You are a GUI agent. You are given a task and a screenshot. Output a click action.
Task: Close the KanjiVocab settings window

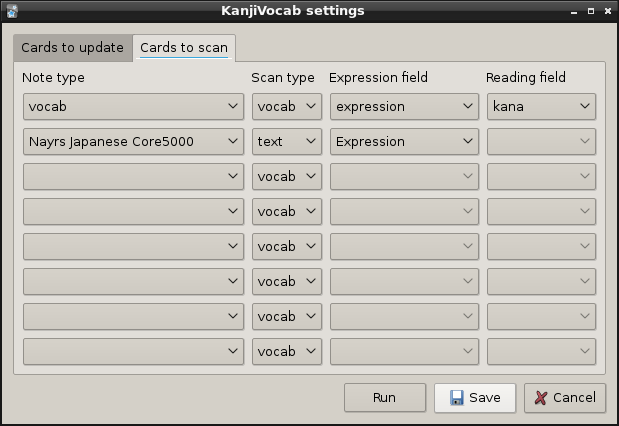click(607, 11)
